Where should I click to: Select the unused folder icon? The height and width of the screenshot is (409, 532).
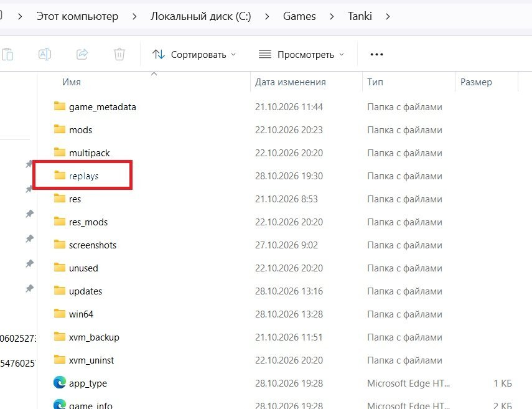(x=60, y=268)
